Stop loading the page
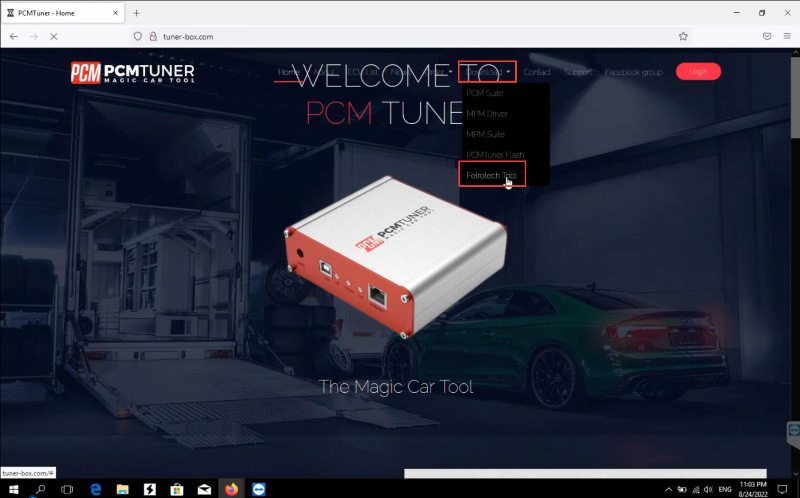 coord(54,37)
